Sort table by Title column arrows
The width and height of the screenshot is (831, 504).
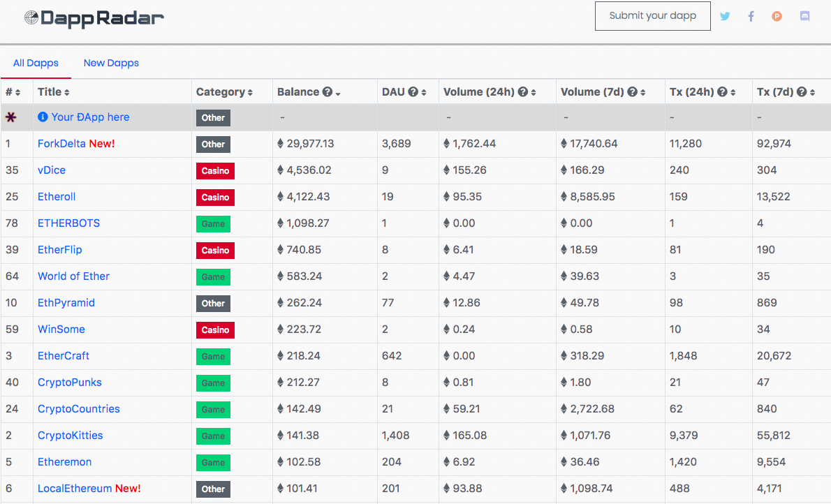(x=67, y=93)
